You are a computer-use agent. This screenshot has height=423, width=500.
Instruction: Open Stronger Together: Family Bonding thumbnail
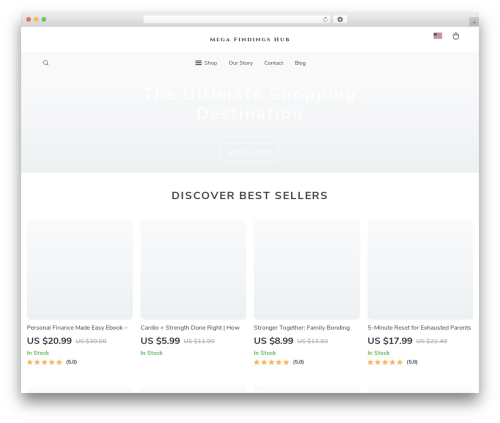coord(307,269)
